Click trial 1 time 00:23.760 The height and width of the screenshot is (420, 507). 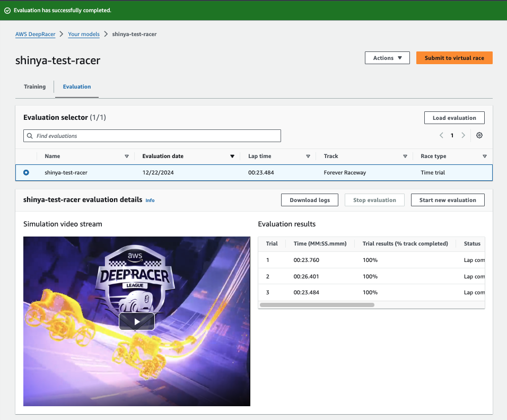[x=306, y=260]
